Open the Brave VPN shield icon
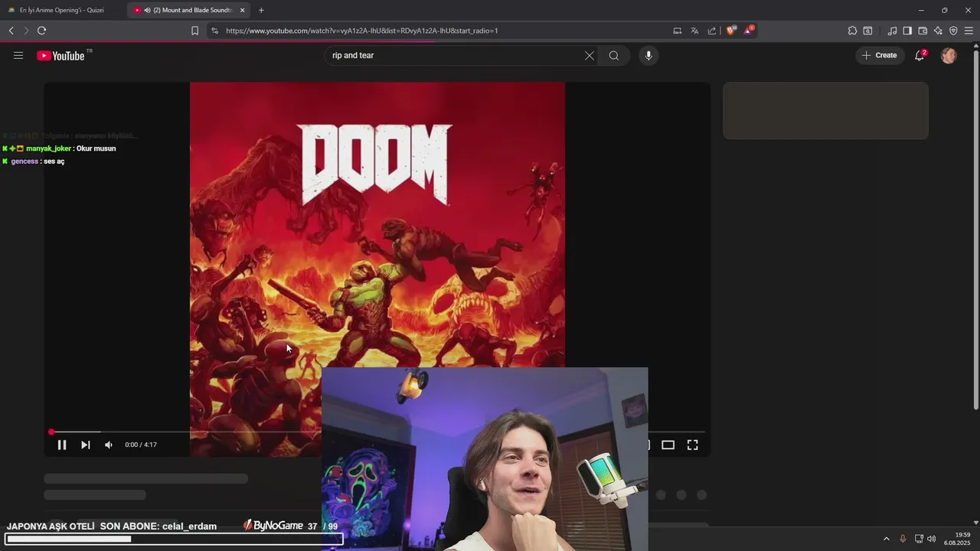Image resolution: width=980 pixels, height=551 pixels. pyautogui.click(x=953, y=31)
